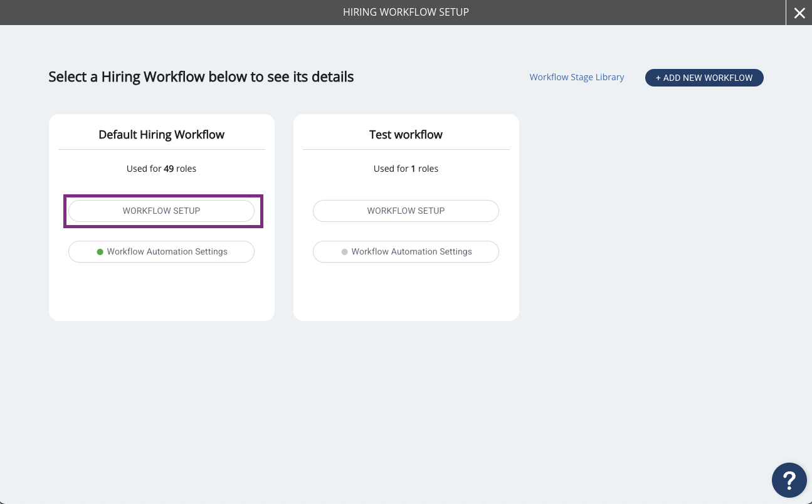Click the bold 49 roles count
Screen dimensions: 812x504
click(x=169, y=169)
